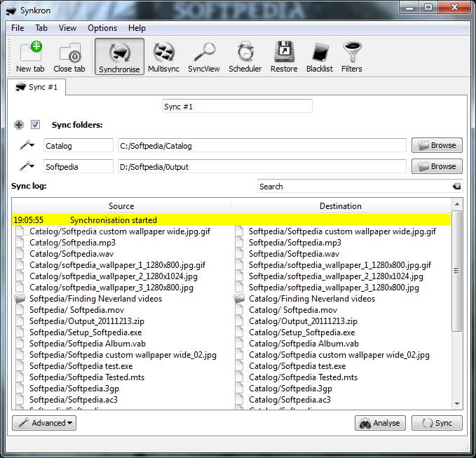The height and width of the screenshot is (458, 476).
Task: Click the Synkron app icon in title bar
Action: click(11, 11)
